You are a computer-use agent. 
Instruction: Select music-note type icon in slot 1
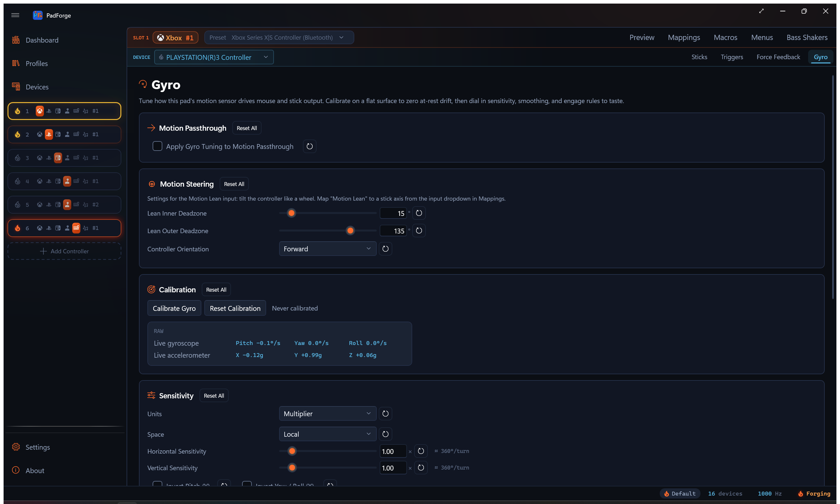tap(86, 111)
